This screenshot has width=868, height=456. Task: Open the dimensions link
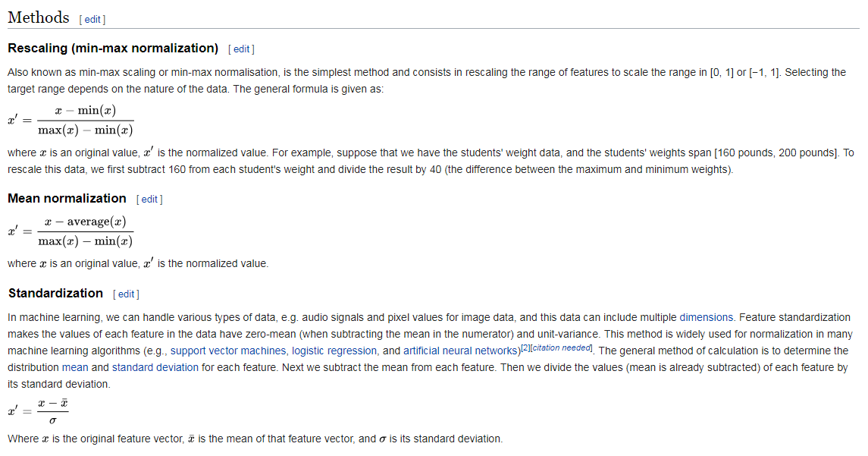[x=706, y=317]
